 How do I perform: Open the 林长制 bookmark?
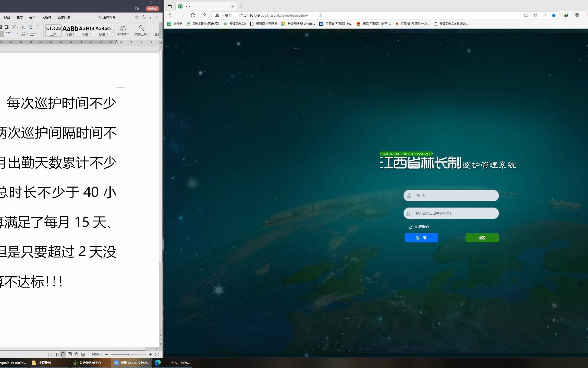175,24
